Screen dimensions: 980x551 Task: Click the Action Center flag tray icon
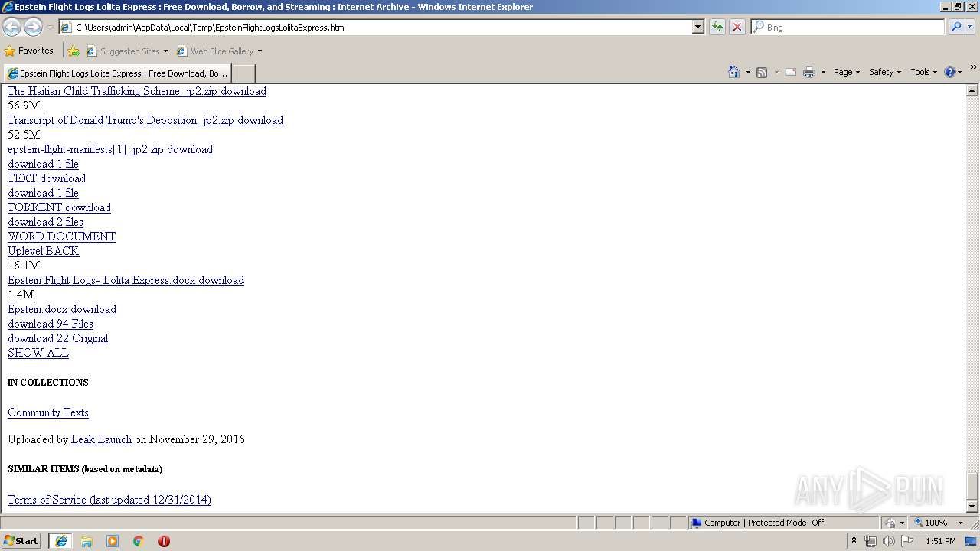(x=907, y=541)
